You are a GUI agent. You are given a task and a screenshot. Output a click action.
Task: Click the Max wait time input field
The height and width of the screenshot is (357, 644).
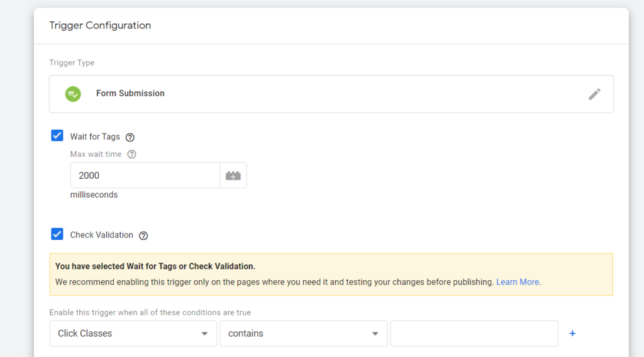[x=145, y=176]
